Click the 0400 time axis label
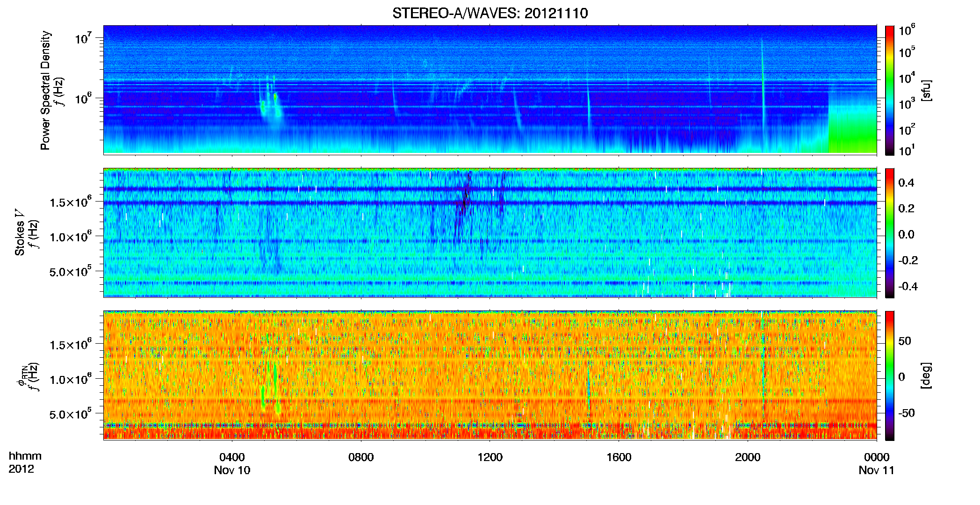The image size is (980, 505). 232,457
